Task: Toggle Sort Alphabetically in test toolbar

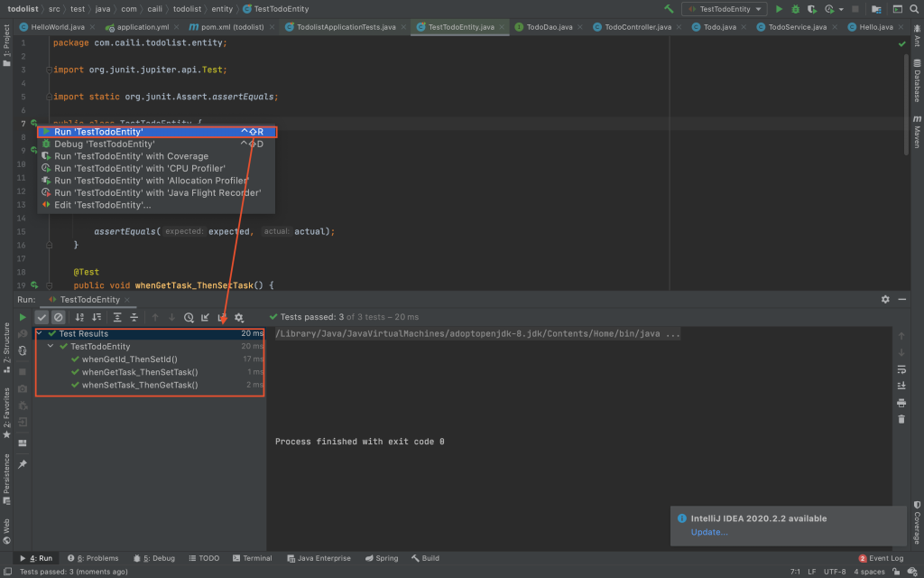Action: 79,317
